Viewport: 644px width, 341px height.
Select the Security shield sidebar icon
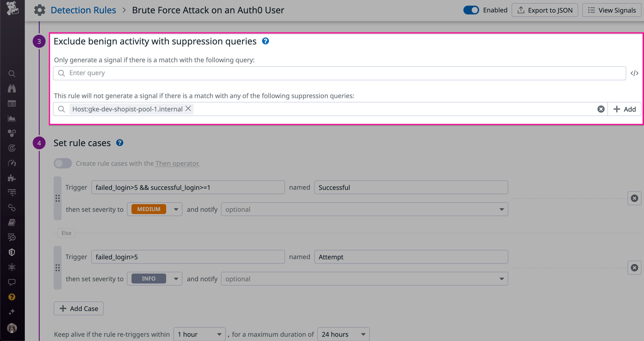pyautogui.click(x=12, y=252)
